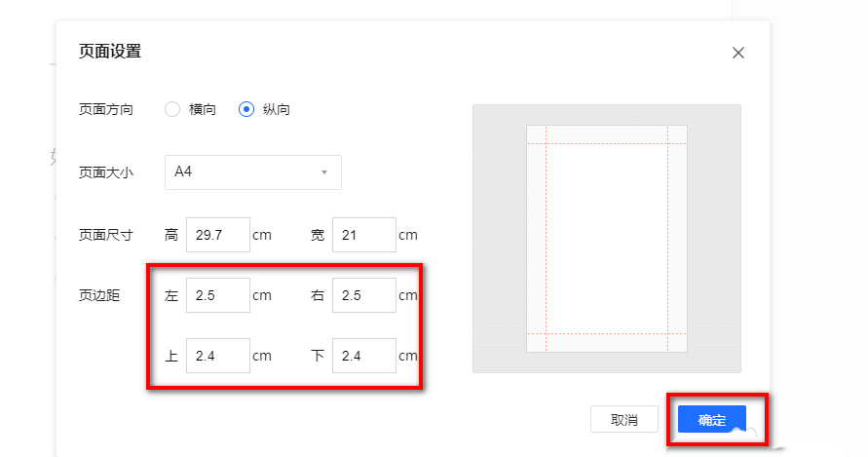Click the 页面大小 label
Viewport: 868px width, 457px height.
click(x=106, y=172)
